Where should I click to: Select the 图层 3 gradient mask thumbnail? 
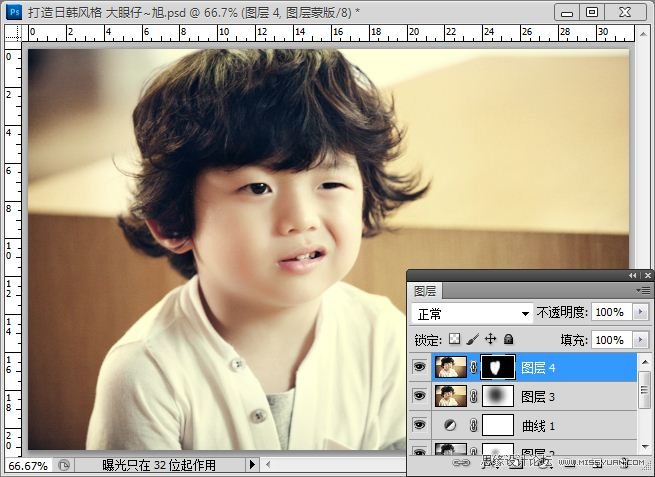(x=498, y=396)
